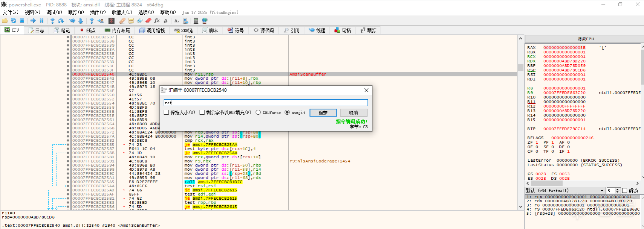Image resolution: width=644 pixels, height=229 pixels.
Task: Switch to the CPU tab
Action: [12, 30]
